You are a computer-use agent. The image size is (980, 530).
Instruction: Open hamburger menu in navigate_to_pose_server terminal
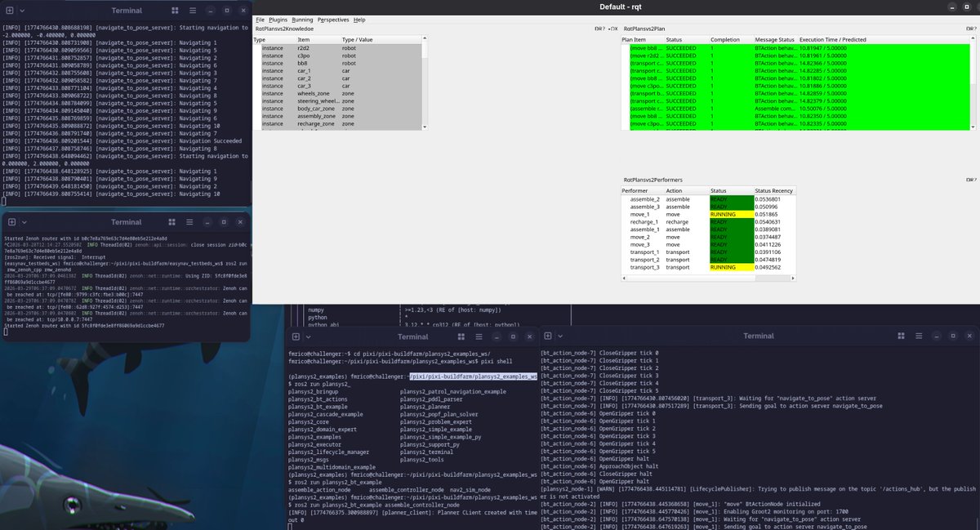point(193,11)
